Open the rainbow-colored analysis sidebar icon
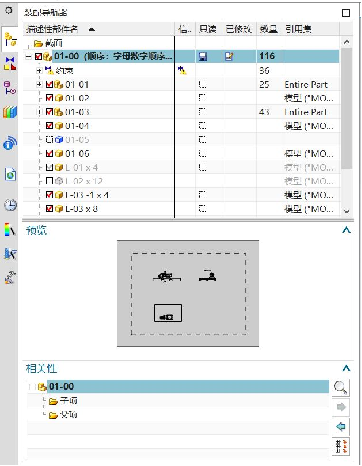Image resolution: width=362 pixels, height=466 pixels. pyautogui.click(x=10, y=230)
